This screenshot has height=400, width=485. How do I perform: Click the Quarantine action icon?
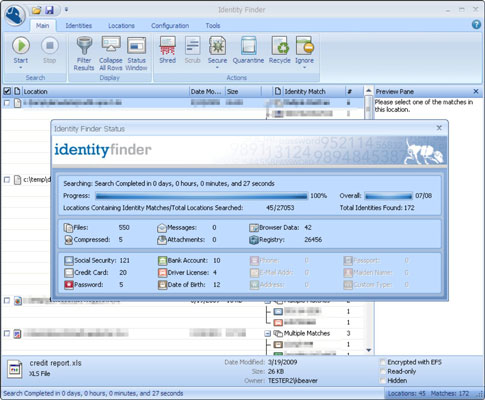coord(249,46)
